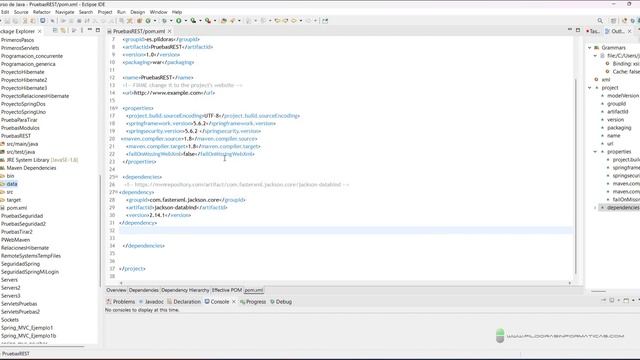The image size is (640, 360).
Task: Click the editor vertical scrollbar
Action: [576, 176]
